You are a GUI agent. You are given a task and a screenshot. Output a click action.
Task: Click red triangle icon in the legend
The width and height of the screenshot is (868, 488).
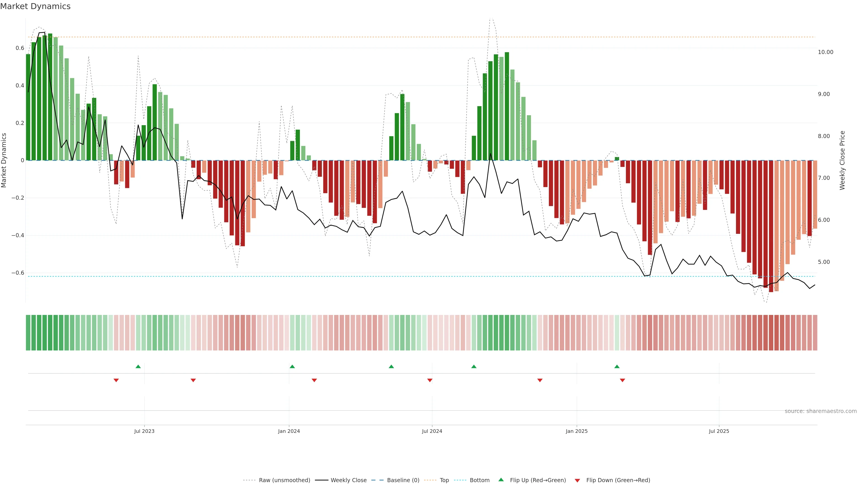577,481
